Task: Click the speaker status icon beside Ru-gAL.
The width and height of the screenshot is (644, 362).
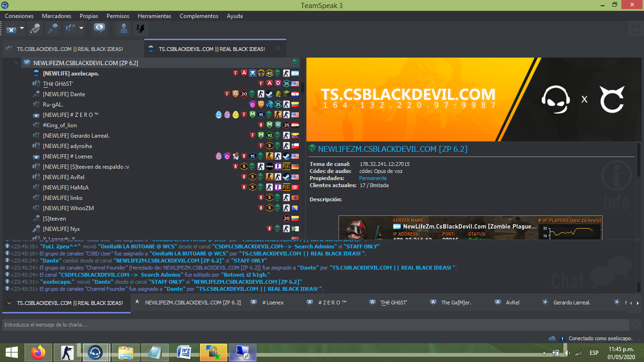Action: (x=36, y=105)
